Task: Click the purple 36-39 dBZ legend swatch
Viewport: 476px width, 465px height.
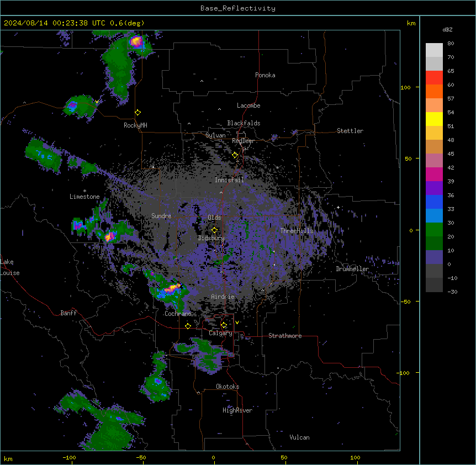Action: pos(434,188)
